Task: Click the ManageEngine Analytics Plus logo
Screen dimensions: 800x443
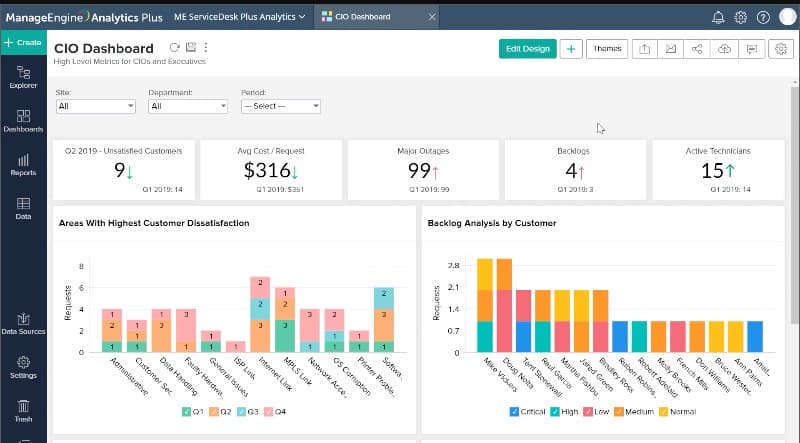Action: (x=84, y=17)
